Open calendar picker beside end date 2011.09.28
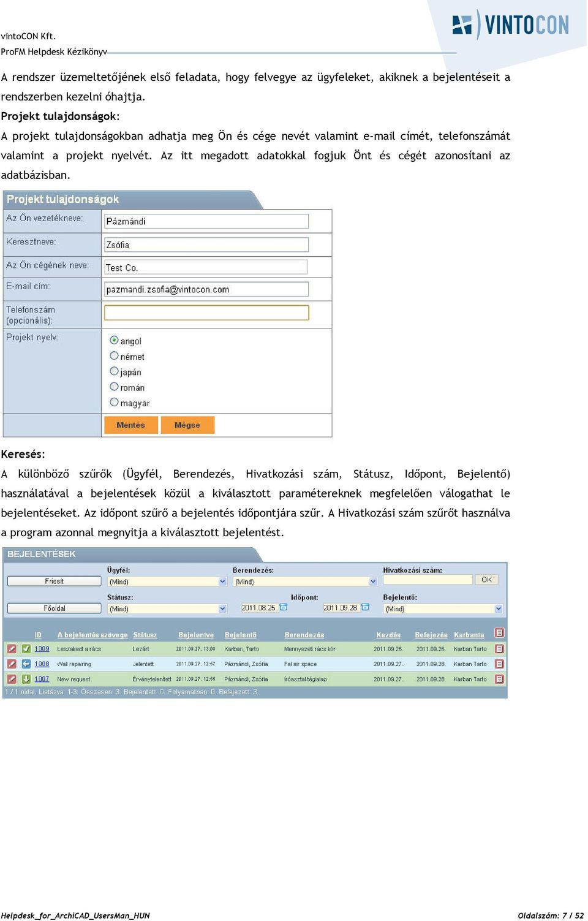588x921 pixels. 366,607
